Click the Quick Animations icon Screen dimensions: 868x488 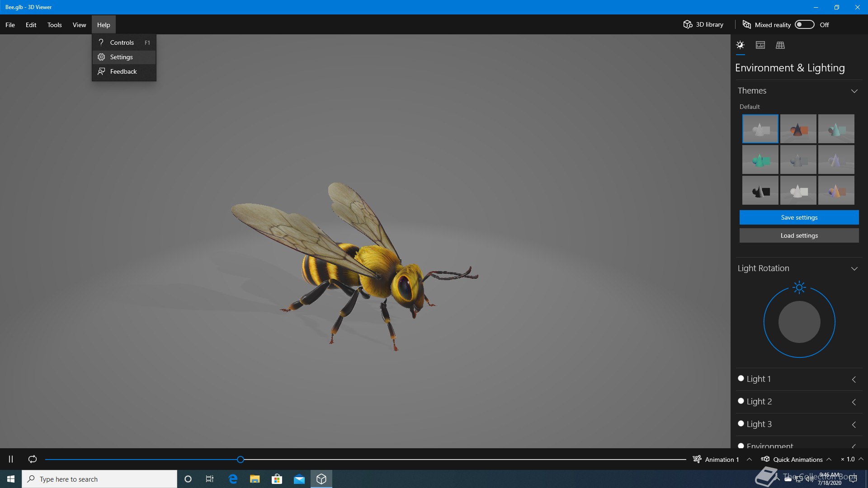[x=765, y=459]
